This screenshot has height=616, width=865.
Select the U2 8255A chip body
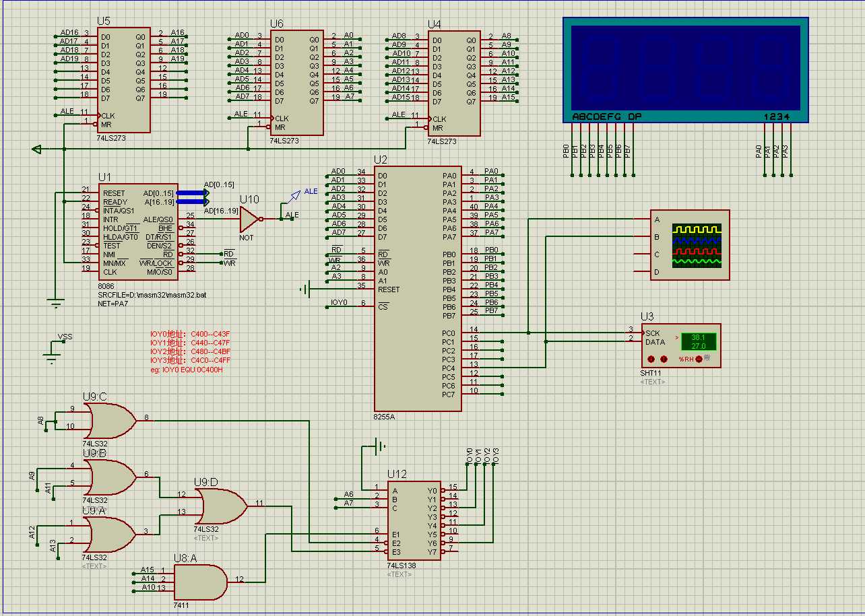(x=418, y=289)
